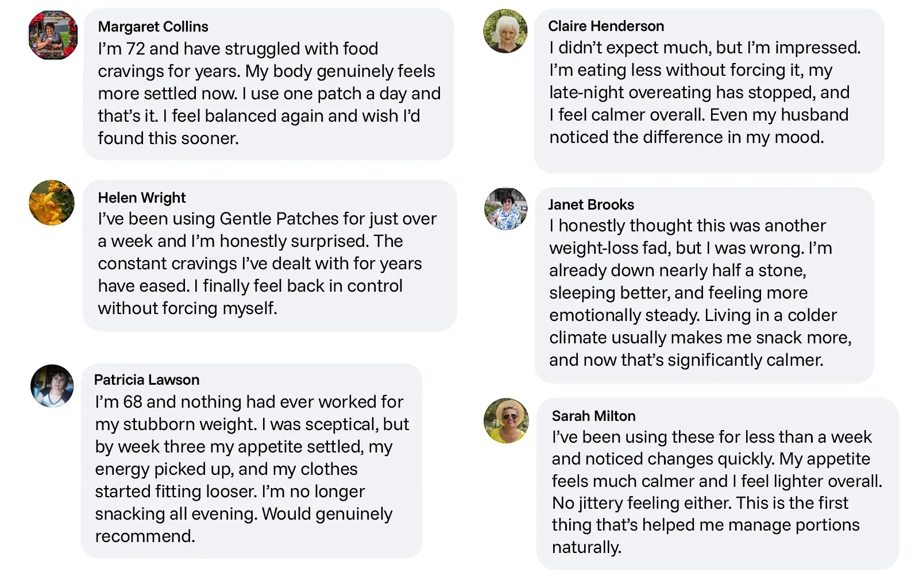Open Claire Henderson's avatar image
The width and height of the screenshot is (919, 588).
505,32
